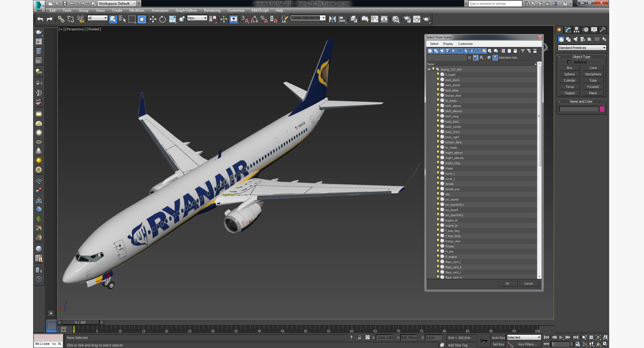Toggle the Auto Key button
644x348 pixels.
pos(498,338)
